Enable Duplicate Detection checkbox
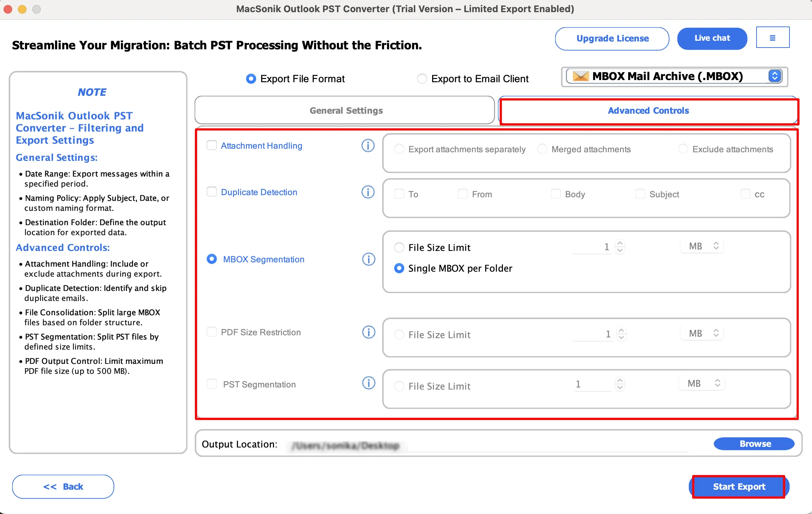This screenshot has height=514, width=812. [212, 192]
